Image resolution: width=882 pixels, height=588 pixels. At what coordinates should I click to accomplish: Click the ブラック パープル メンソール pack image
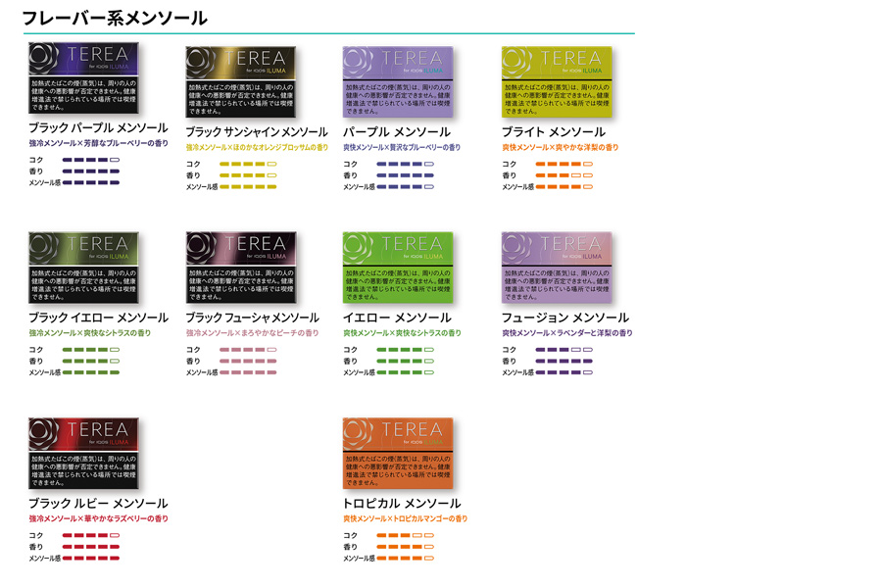click(x=83, y=77)
